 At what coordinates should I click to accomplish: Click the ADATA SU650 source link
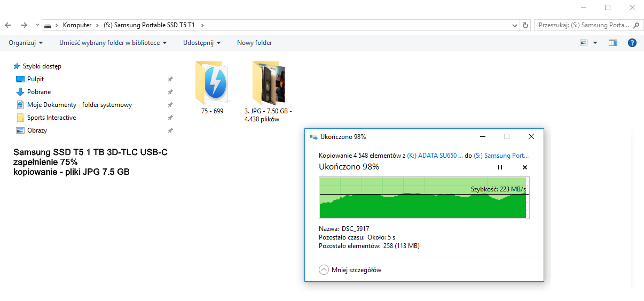point(435,156)
